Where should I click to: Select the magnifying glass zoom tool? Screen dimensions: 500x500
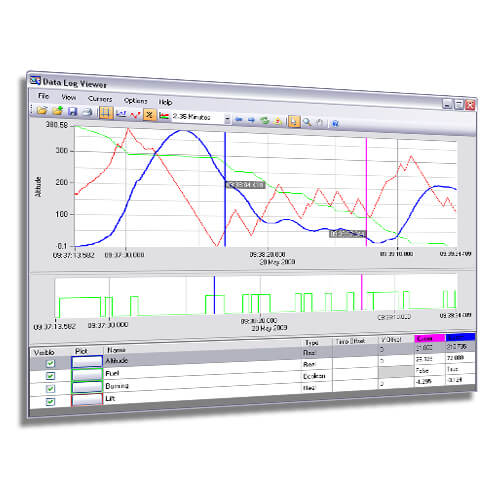[307, 122]
